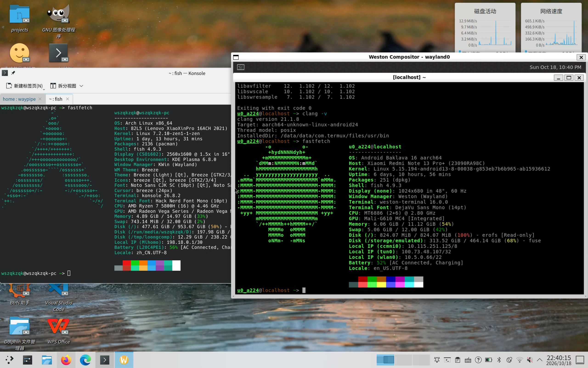The width and height of the screenshot is (588, 368).
Task: Click the 'Exiting with exit code 0' line
Action: 274,108
